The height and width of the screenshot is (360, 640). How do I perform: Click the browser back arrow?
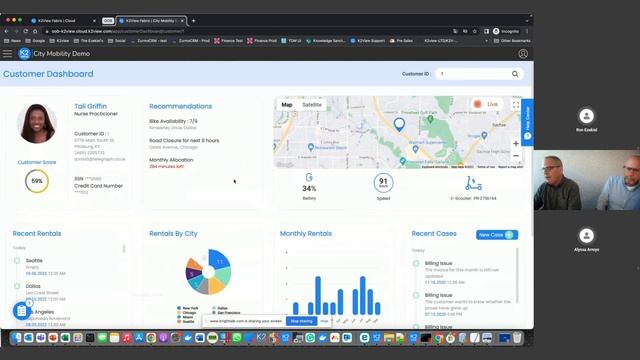[7, 31]
